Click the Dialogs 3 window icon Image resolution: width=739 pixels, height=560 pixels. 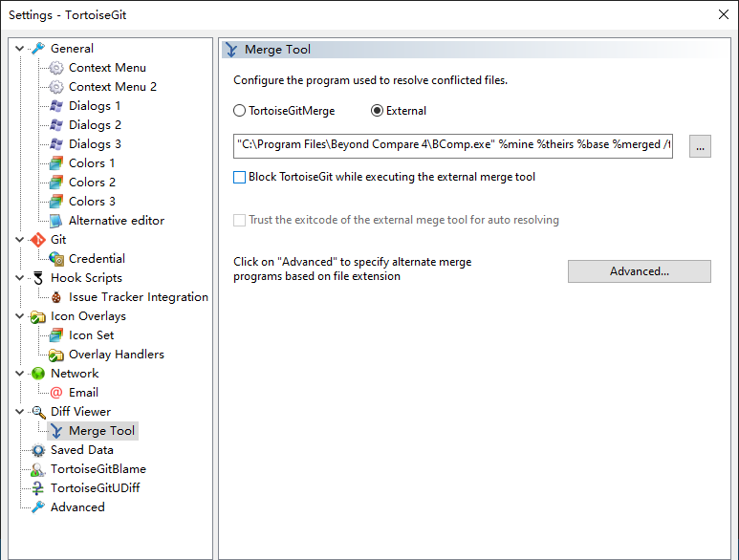click(x=56, y=144)
